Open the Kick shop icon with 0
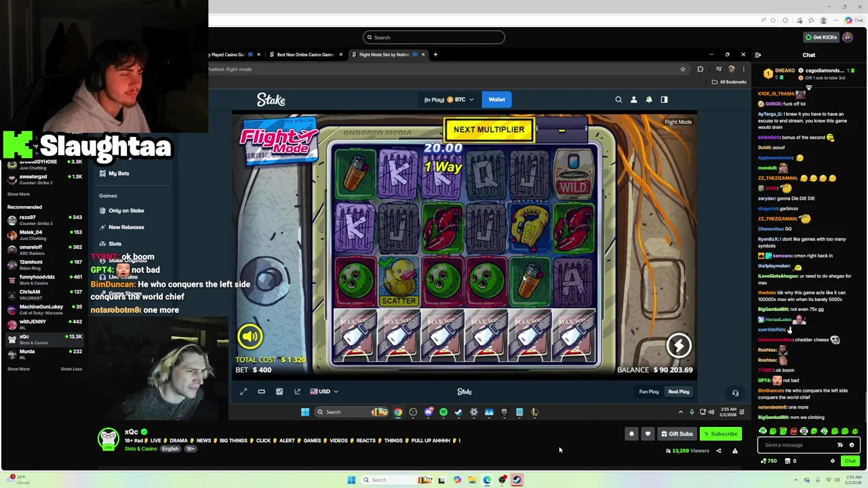868x488 pixels. click(791, 461)
